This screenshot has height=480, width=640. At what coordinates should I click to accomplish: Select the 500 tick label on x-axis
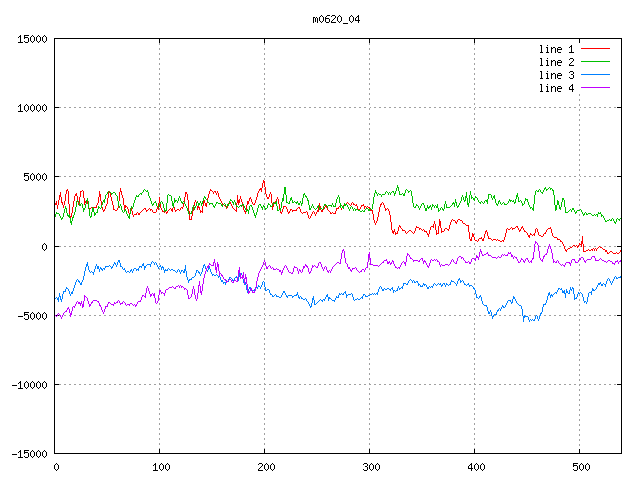pos(580,467)
